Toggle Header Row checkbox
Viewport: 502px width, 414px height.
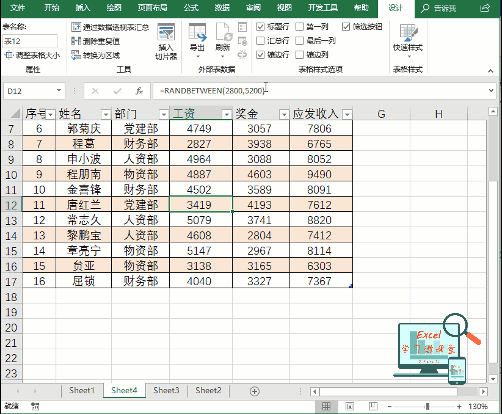click(x=260, y=27)
